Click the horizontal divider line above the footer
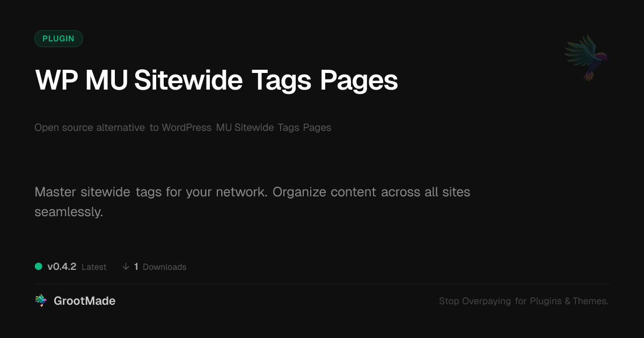Viewport: 644px width, 338px height. tap(322, 284)
